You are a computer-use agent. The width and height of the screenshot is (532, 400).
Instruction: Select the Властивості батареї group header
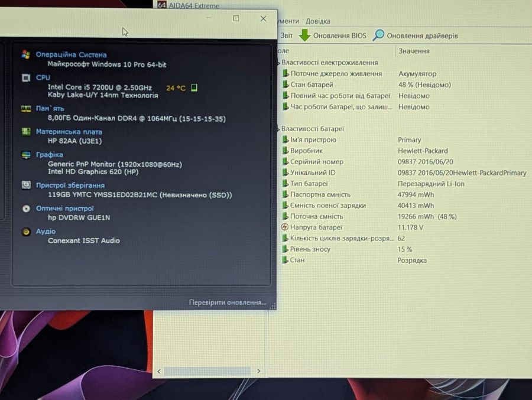[313, 129]
